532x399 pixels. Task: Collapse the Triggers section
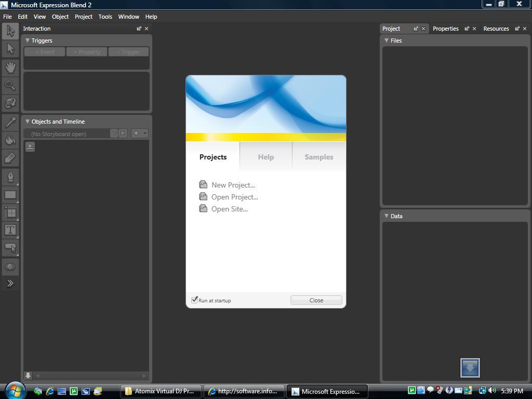coord(27,40)
